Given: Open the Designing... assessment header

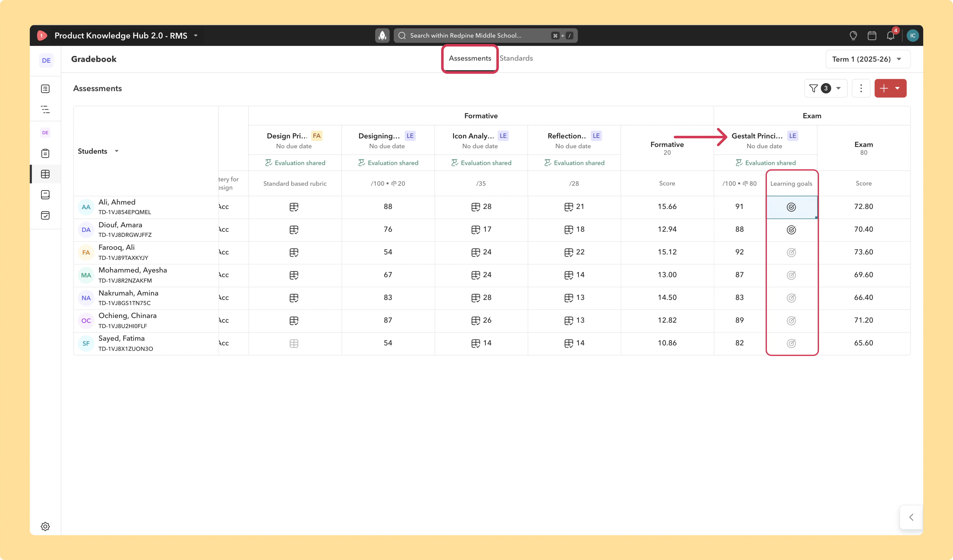Looking at the screenshot, I should pyautogui.click(x=379, y=136).
